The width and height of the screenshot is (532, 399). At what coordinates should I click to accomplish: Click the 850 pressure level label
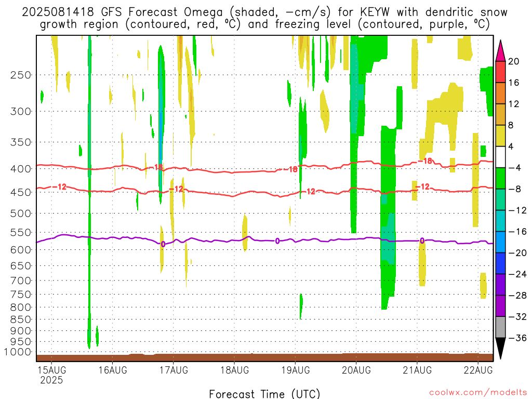21,320
